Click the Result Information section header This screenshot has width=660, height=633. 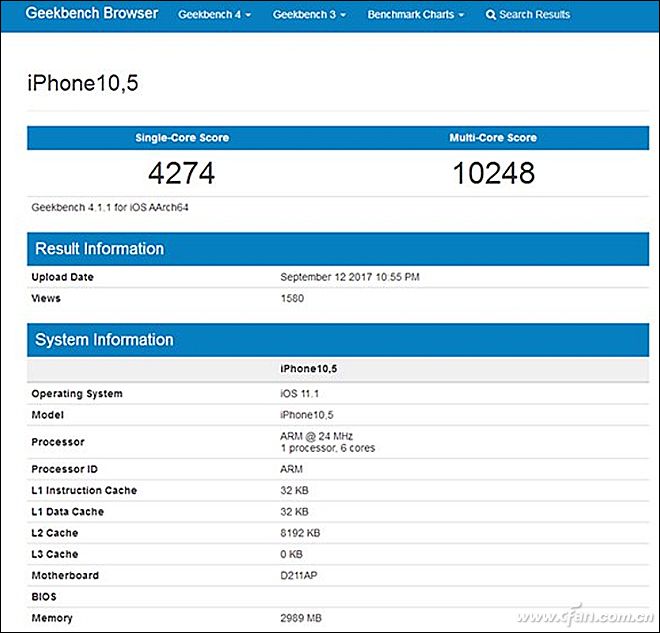[338, 249]
